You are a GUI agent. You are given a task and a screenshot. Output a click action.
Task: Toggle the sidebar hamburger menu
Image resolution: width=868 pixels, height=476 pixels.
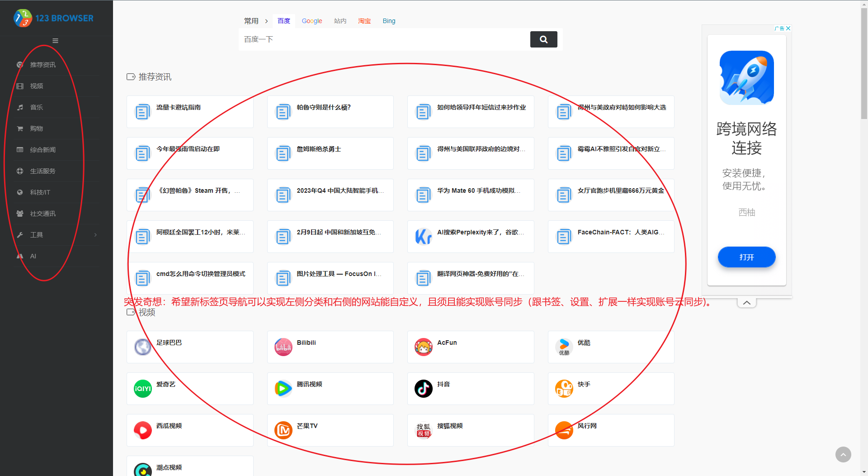tap(55, 41)
